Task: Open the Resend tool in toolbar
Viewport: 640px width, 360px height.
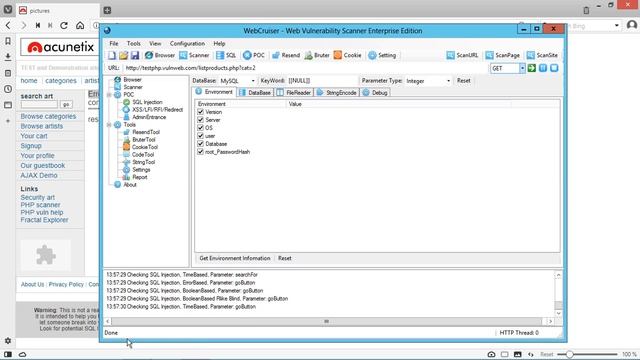Action: pyautogui.click(x=286, y=55)
